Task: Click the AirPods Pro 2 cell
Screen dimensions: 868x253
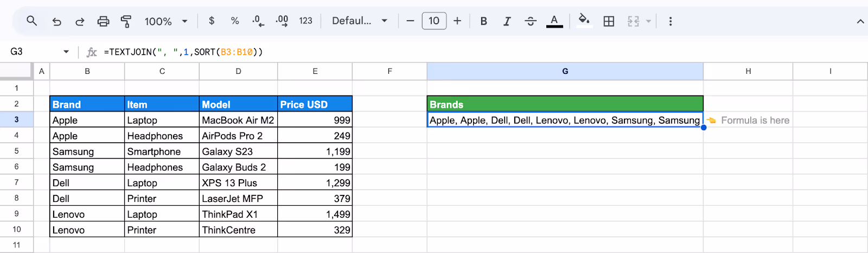Action: click(239, 136)
